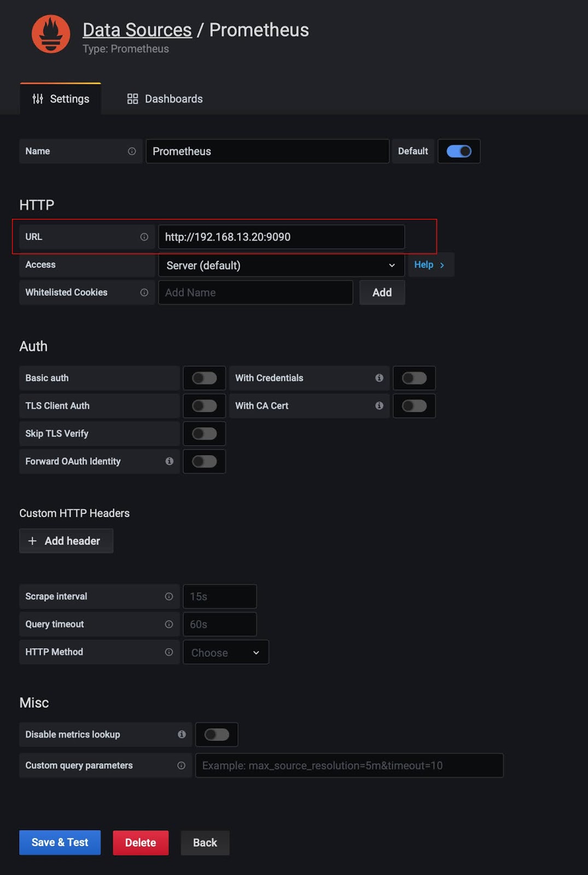Focus the Scrape interval input field

coord(220,597)
